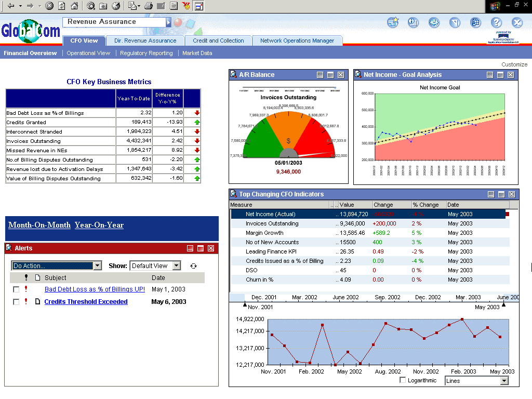
Task: Check the Bad Debt Loss alert checkbox
Action: point(16,289)
